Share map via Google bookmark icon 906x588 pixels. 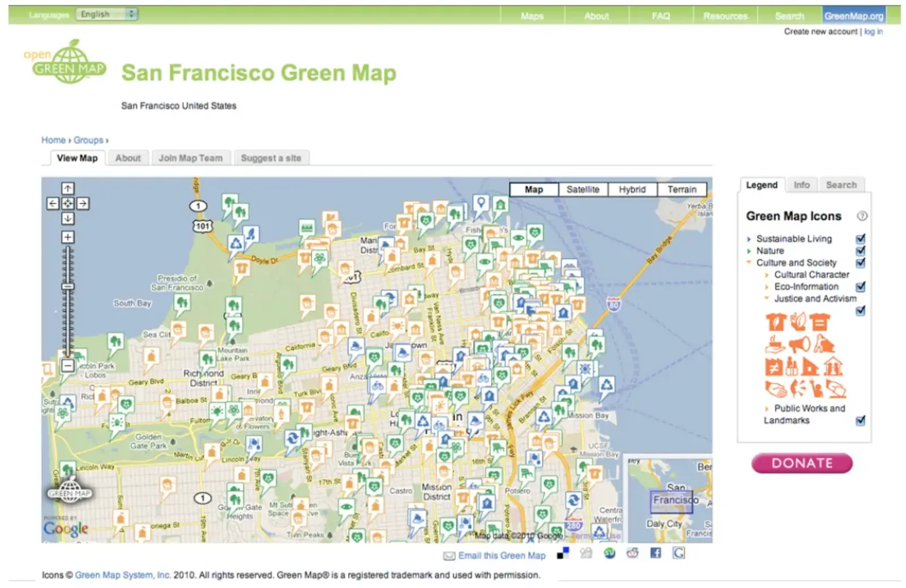tap(679, 553)
